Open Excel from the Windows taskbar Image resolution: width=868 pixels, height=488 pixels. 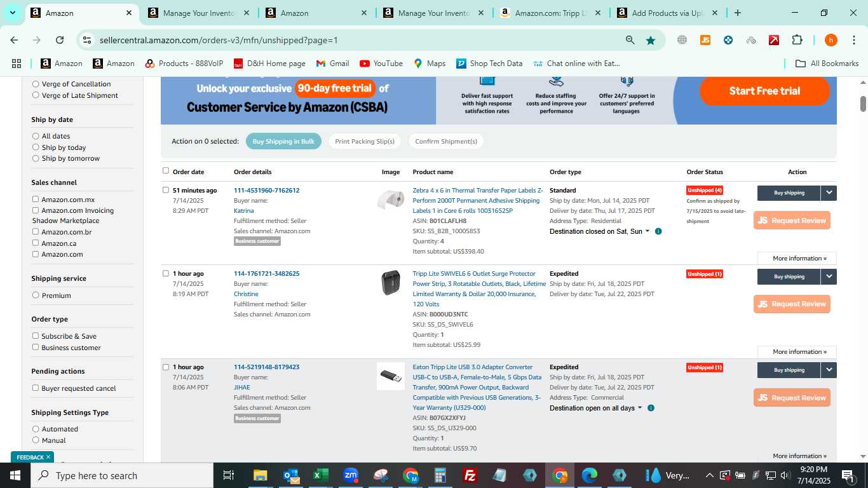pyautogui.click(x=320, y=475)
